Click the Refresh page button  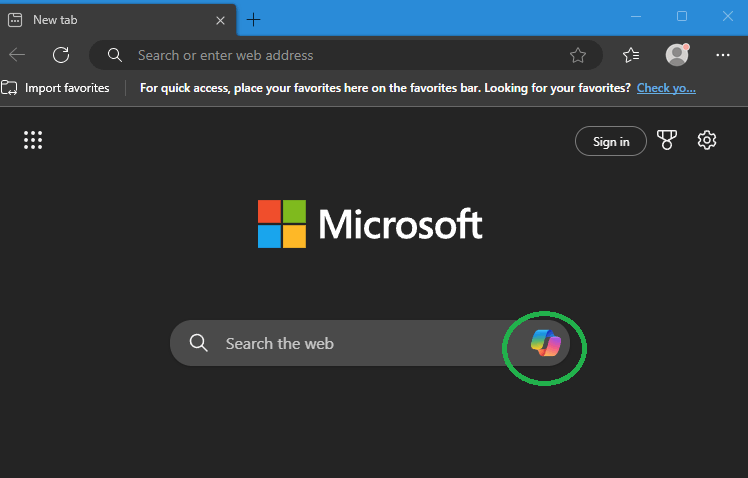pyautogui.click(x=61, y=55)
